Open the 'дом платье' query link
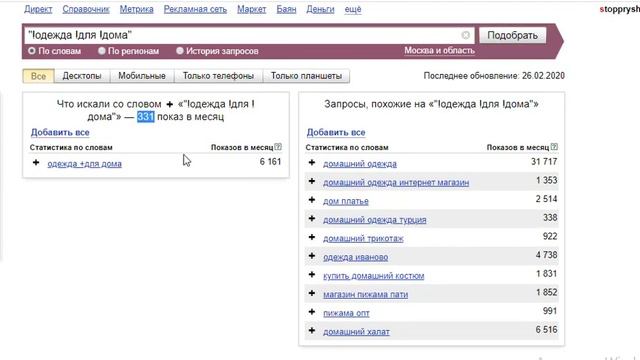Viewport: 640px width, 360px height. [346, 201]
